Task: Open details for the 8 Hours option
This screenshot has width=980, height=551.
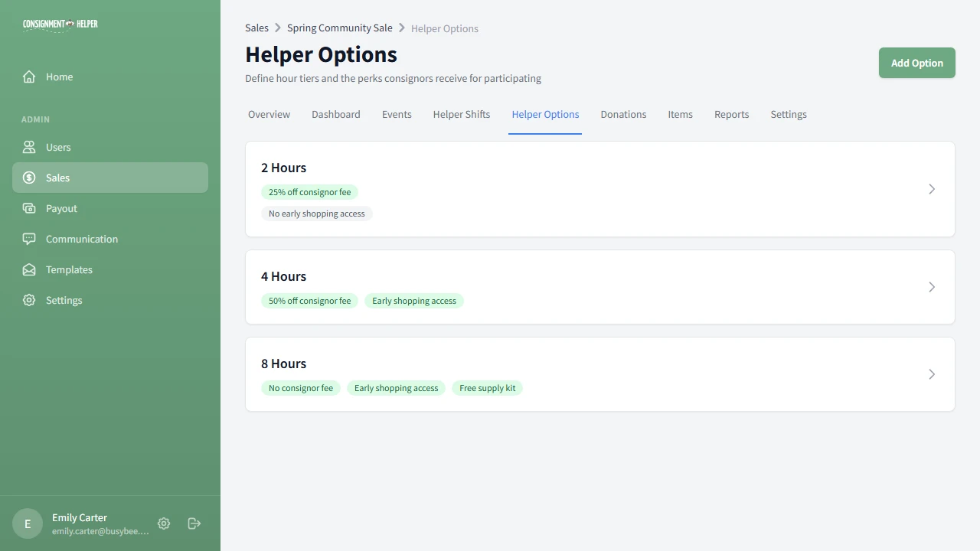Action: click(932, 374)
